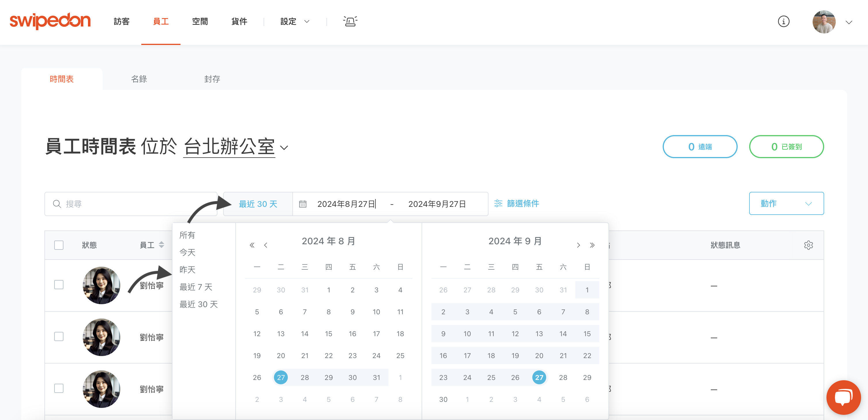Expand the 台北辦公室 location dropdown

[x=236, y=147]
